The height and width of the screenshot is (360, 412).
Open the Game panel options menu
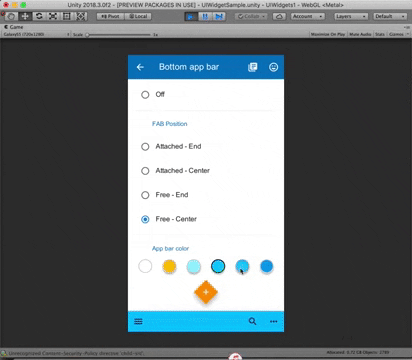pyautogui.click(x=407, y=27)
